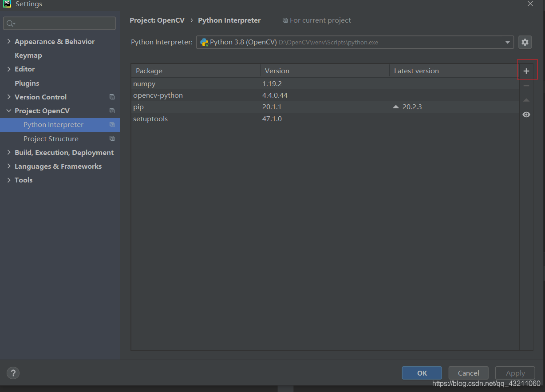Click Project: OpenCV breadcrumb

(157, 20)
